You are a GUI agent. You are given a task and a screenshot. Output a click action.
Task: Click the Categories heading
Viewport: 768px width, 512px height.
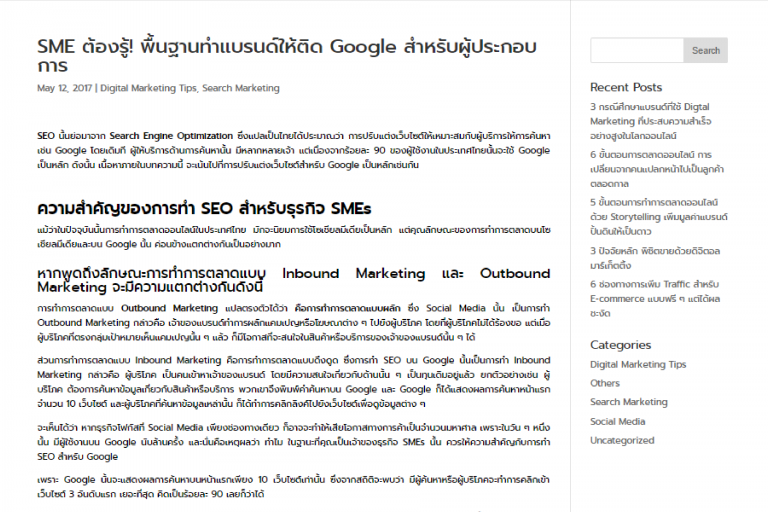pyautogui.click(x=620, y=345)
